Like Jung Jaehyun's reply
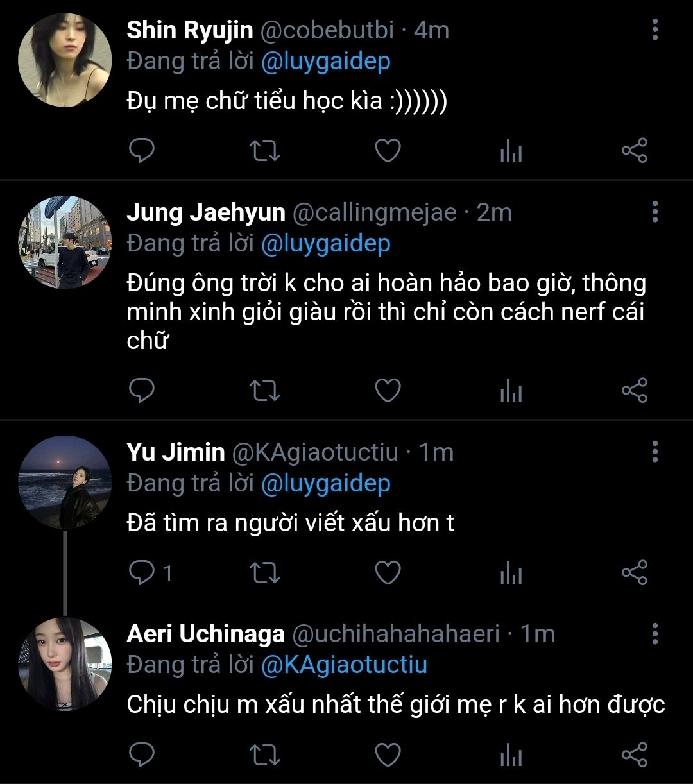This screenshot has height=784, width=693. pos(388,391)
